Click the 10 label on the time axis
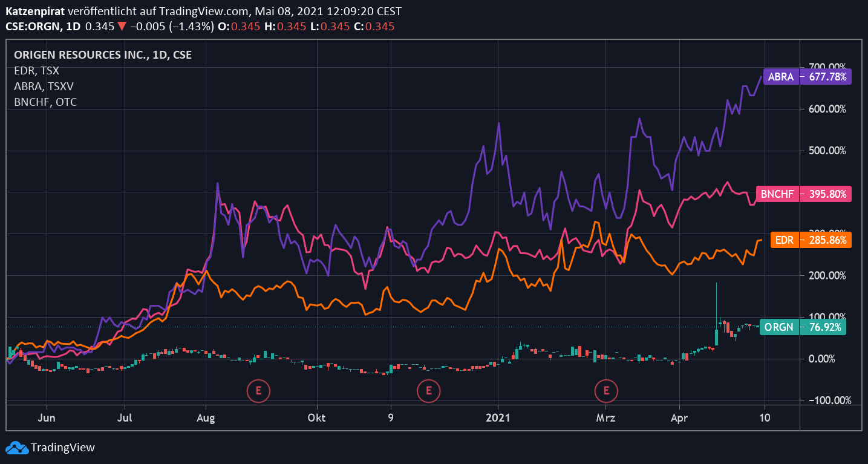Image resolution: width=868 pixels, height=464 pixels. (x=765, y=418)
